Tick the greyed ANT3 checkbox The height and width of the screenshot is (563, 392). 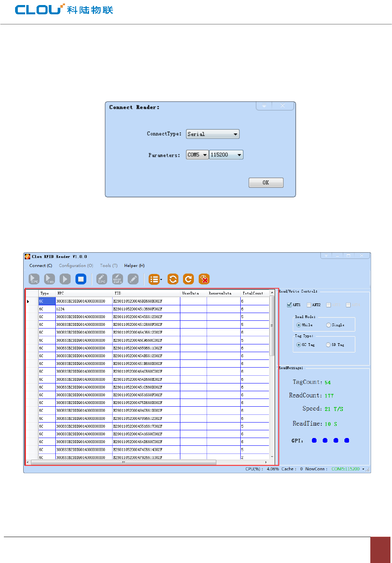pyautogui.click(x=329, y=305)
